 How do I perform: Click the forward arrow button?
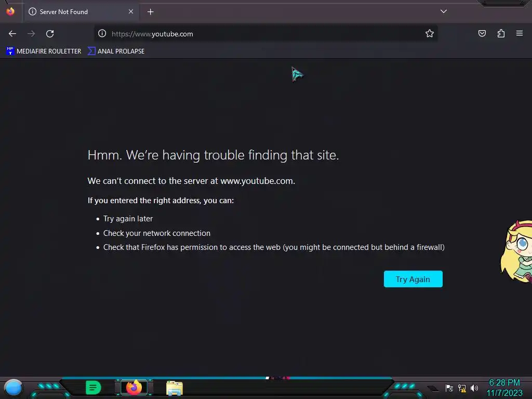coord(31,34)
